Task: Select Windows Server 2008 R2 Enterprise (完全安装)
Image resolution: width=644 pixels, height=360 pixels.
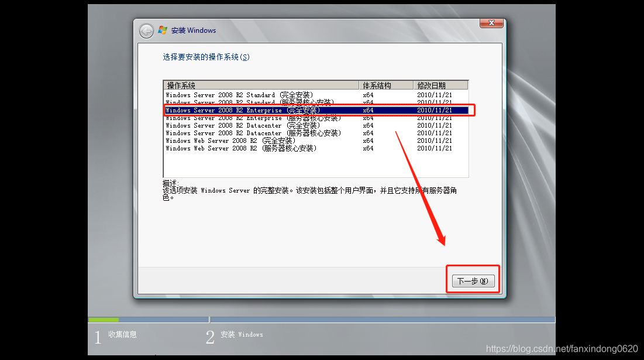Action: [x=315, y=110]
